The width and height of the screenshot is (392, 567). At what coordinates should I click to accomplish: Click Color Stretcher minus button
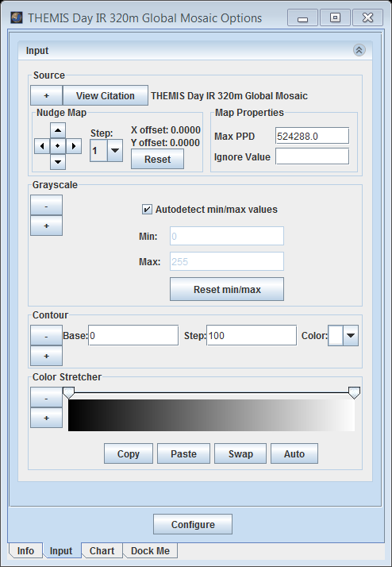46,398
